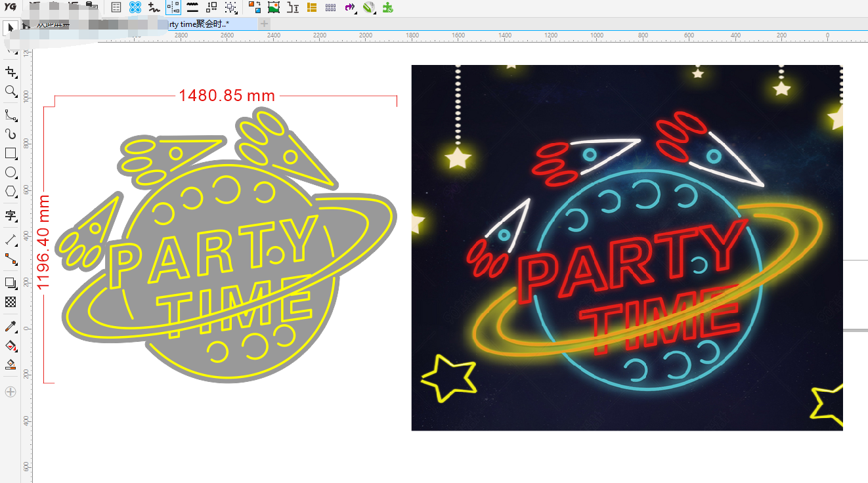Click the arrows and squares arrange icon
The height and width of the screenshot is (483, 868).
point(211,7)
